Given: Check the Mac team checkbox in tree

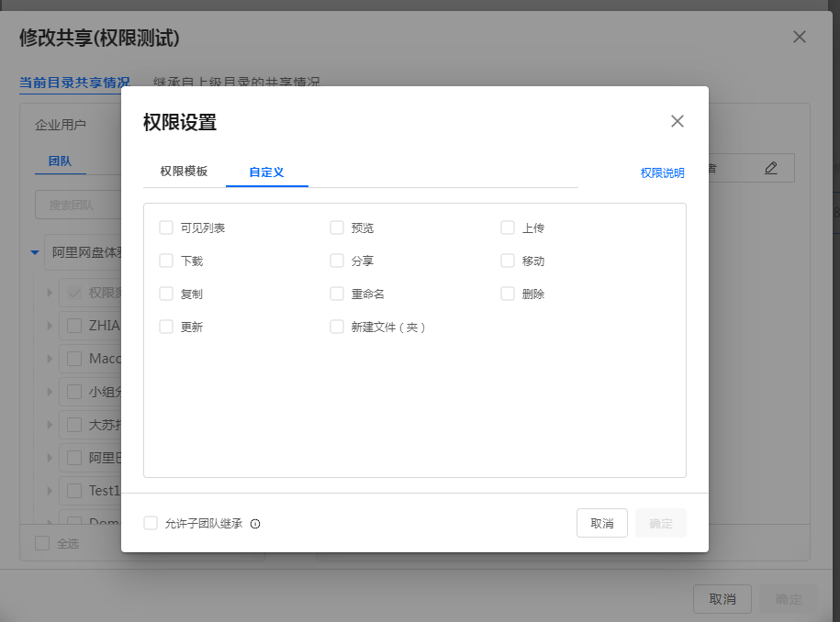Looking at the screenshot, I should click(x=74, y=359).
